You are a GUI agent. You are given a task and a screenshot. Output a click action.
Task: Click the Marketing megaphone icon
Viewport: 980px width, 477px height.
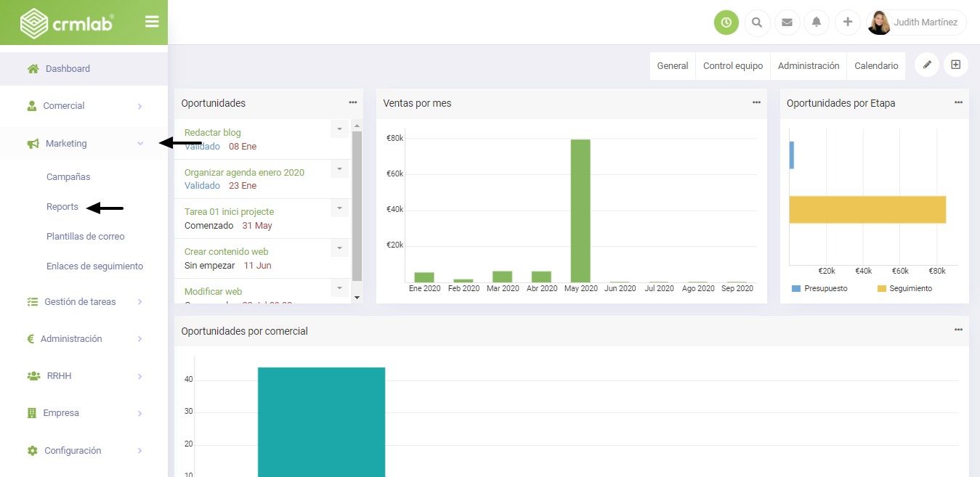point(33,144)
